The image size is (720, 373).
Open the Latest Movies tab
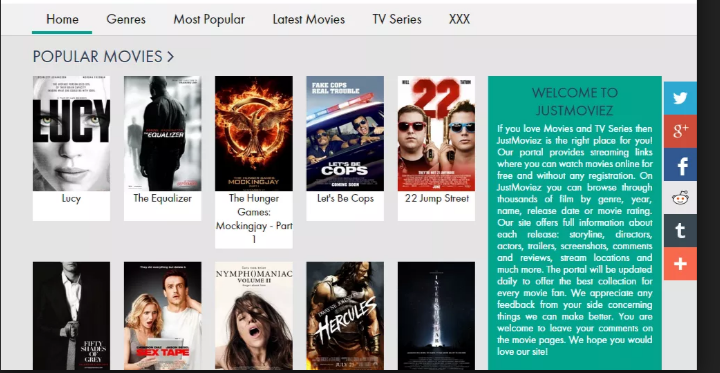(x=309, y=19)
